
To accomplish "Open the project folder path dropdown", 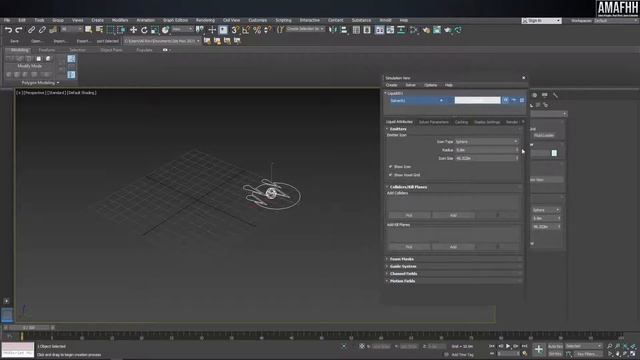I will pos(162,41).
